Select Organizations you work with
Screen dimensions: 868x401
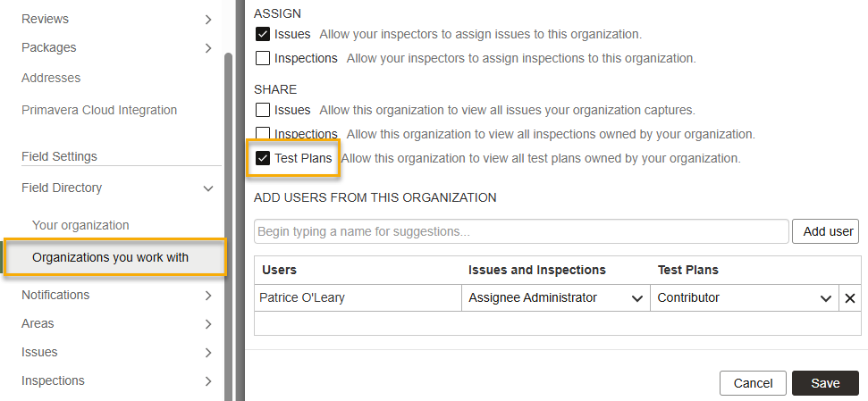pyautogui.click(x=111, y=257)
